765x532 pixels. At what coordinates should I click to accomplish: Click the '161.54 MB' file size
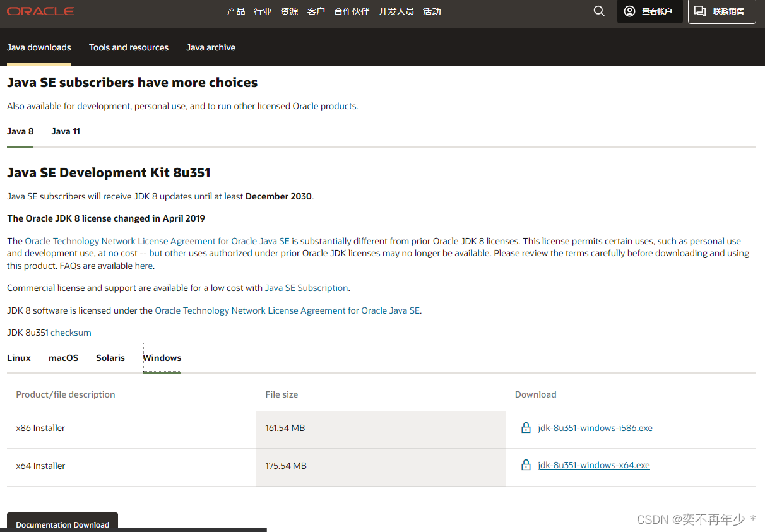[285, 428]
